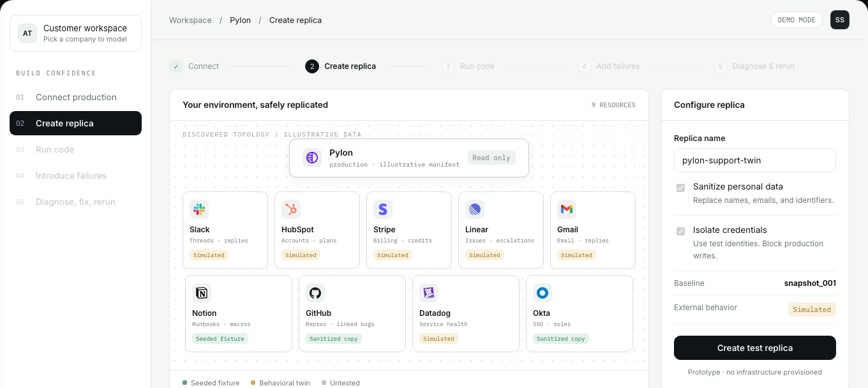
Task: Go to step 4 Add failures in stepper
Action: click(x=608, y=66)
